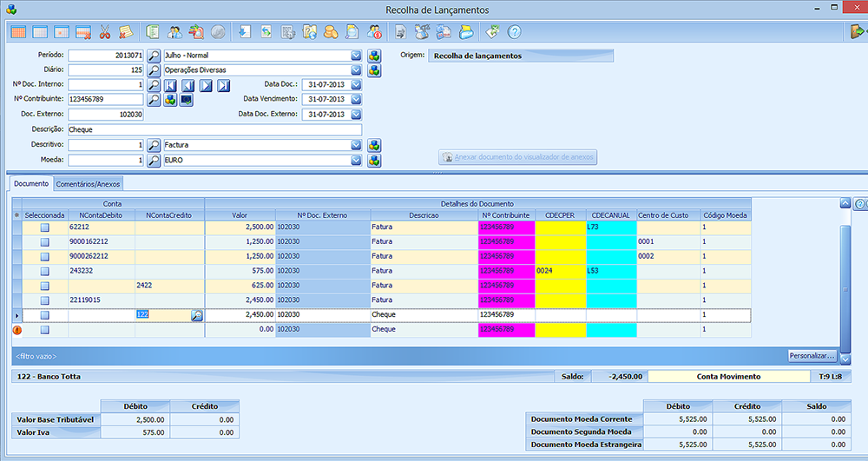The height and width of the screenshot is (461, 868).
Task: Click the Conta Movimento field
Action: 728,376
